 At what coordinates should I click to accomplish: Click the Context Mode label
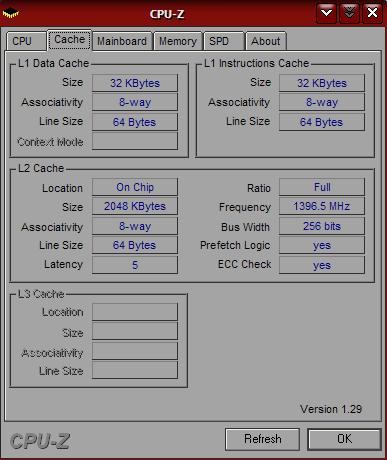click(50, 142)
